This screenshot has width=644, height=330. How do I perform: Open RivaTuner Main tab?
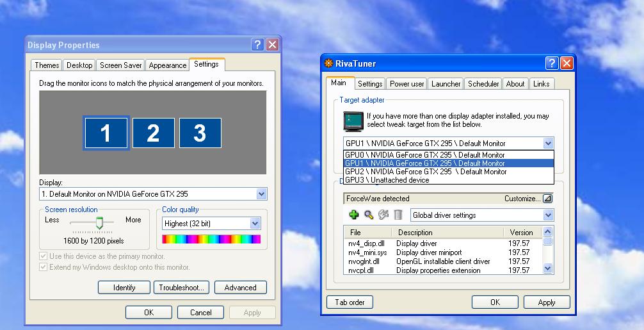coord(339,83)
